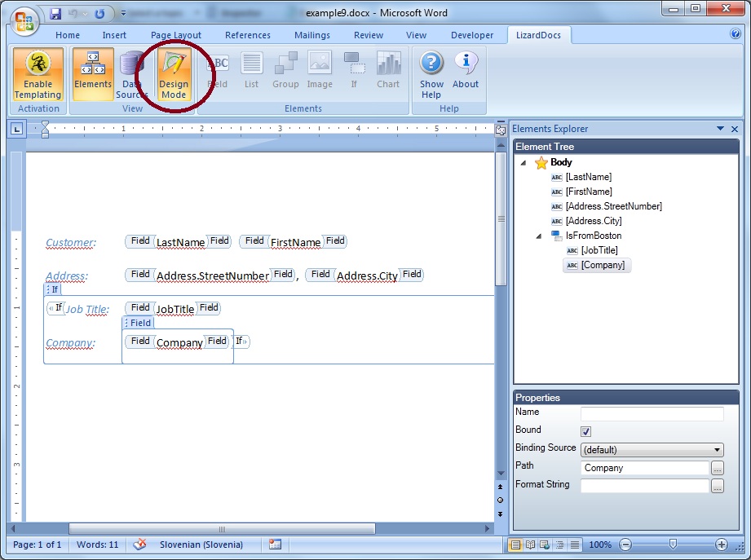Image resolution: width=751 pixels, height=560 pixels.
Task: Select Print Layout view button
Action: click(515, 545)
